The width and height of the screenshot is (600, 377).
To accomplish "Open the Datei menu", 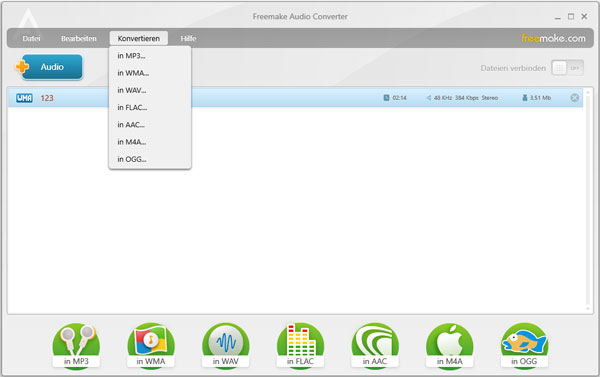I will [31, 39].
